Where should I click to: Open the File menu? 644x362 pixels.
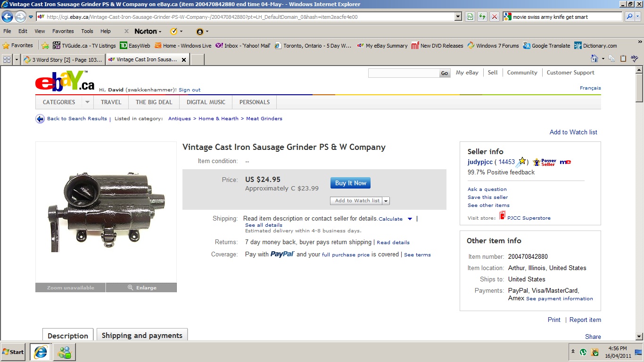coord(7,31)
